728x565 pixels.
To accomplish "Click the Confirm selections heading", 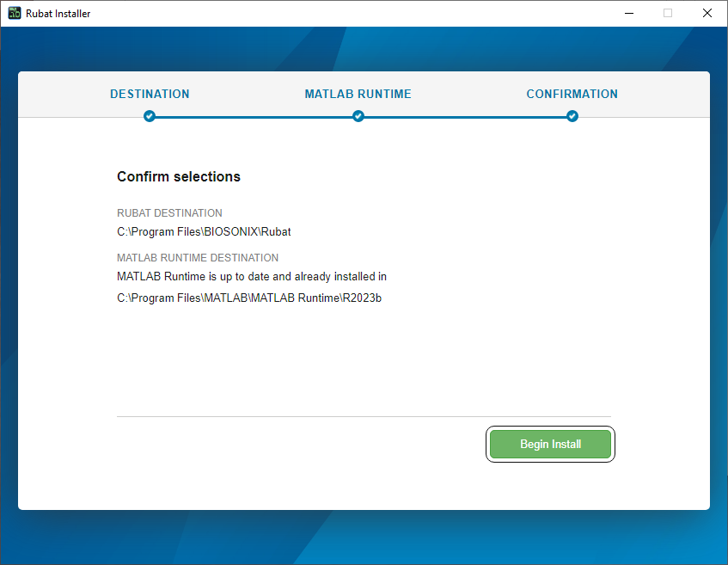I will [x=178, y=176].
